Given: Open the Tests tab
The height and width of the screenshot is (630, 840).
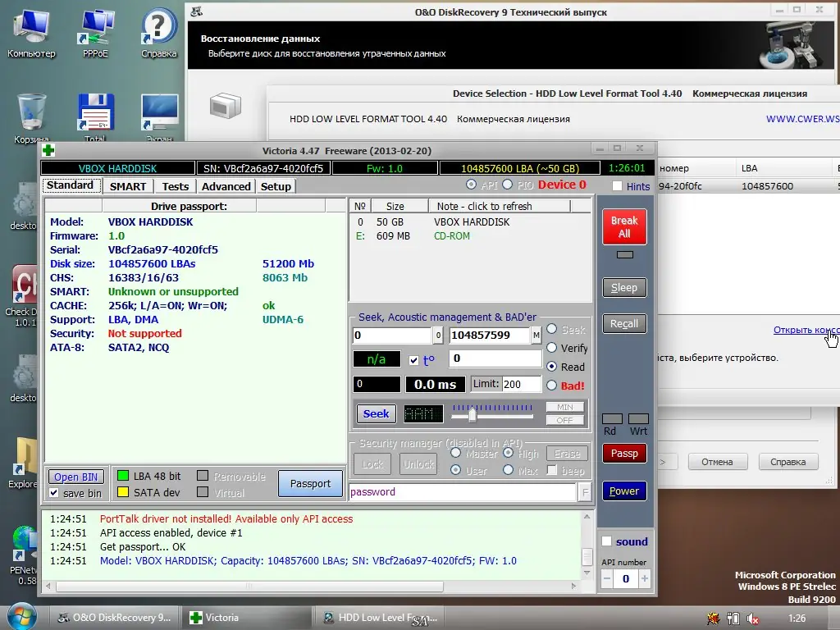Looking at the screenshot, I should tap(176, 186).
